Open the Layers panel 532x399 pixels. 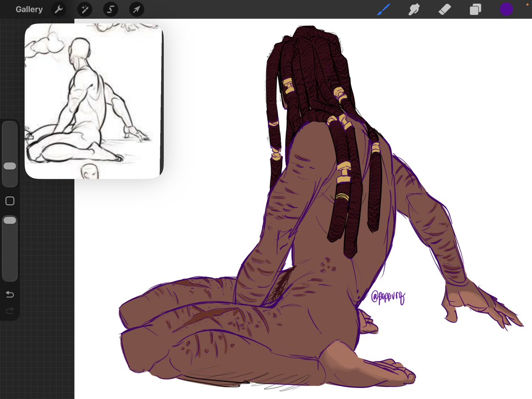pyautogui.click(x=475, y=9)
